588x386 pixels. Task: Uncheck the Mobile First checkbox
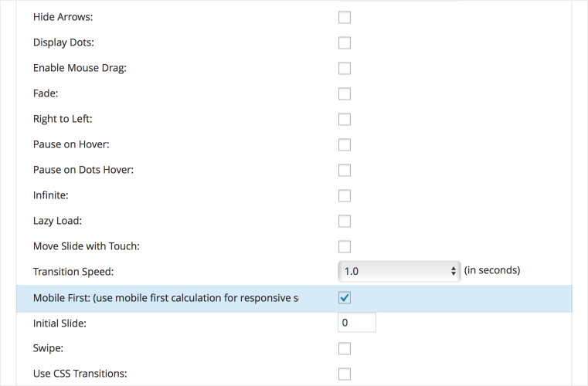(x=345, y=298)
